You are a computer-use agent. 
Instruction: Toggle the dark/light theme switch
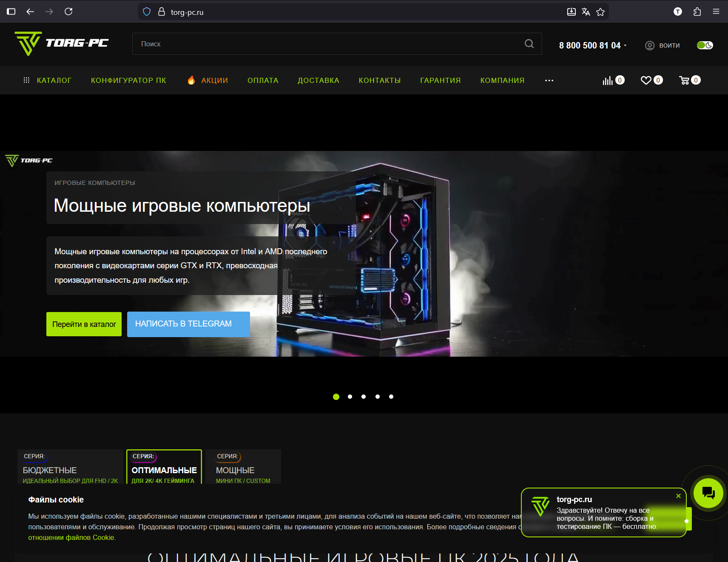pos(705,45)
